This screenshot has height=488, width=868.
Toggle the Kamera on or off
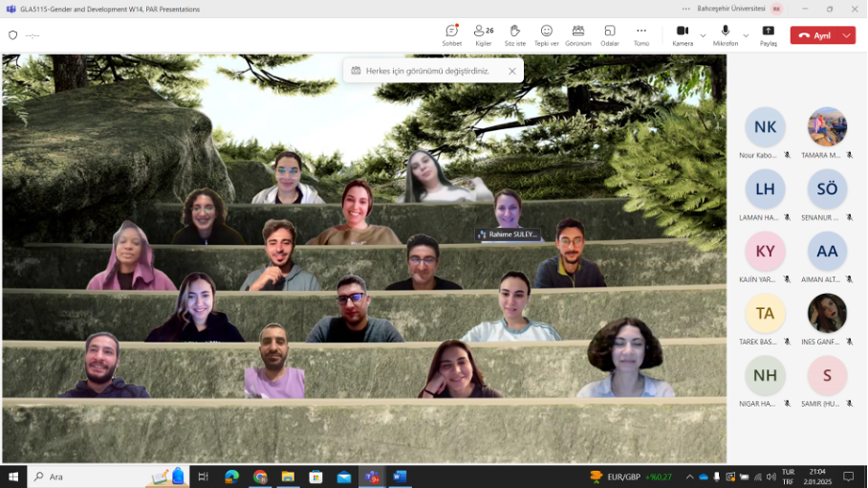682,35
